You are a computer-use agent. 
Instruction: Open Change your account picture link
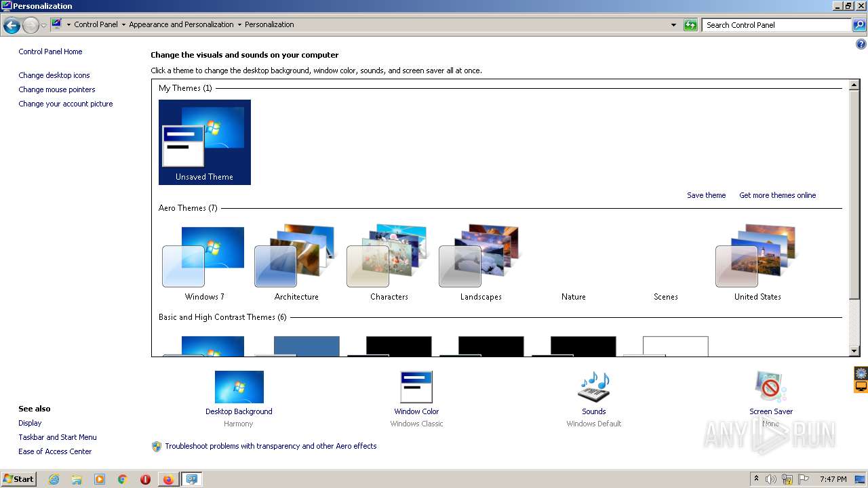(x=66, y=104)
